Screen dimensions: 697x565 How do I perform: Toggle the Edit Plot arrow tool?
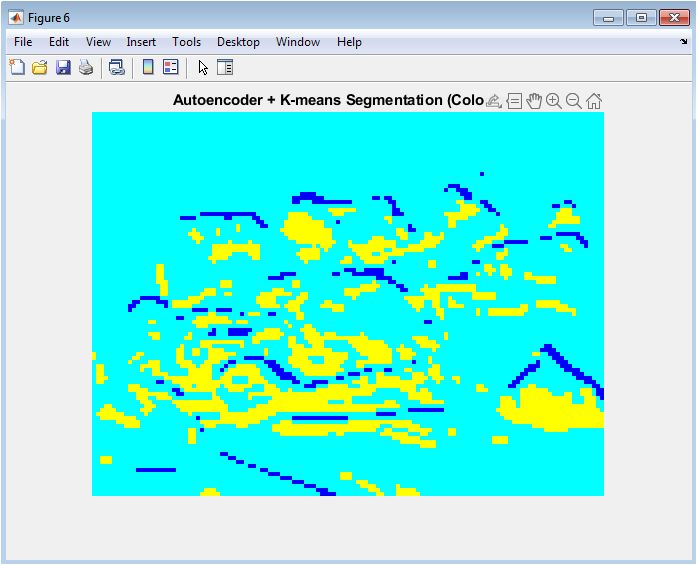203,67
